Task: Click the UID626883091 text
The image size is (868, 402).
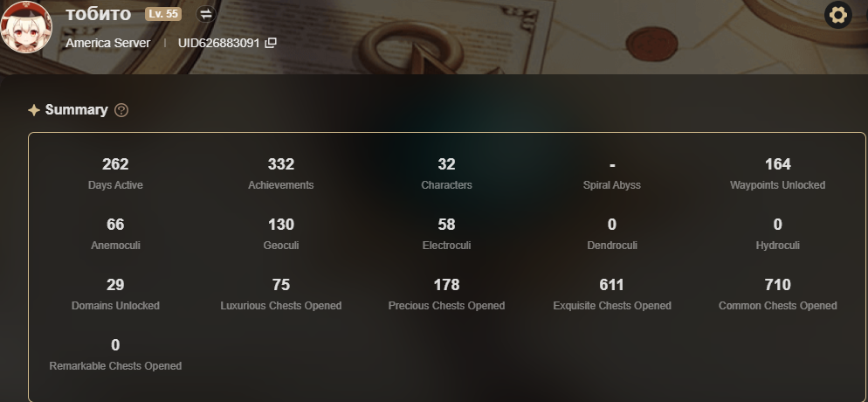Action: point(218,43)
